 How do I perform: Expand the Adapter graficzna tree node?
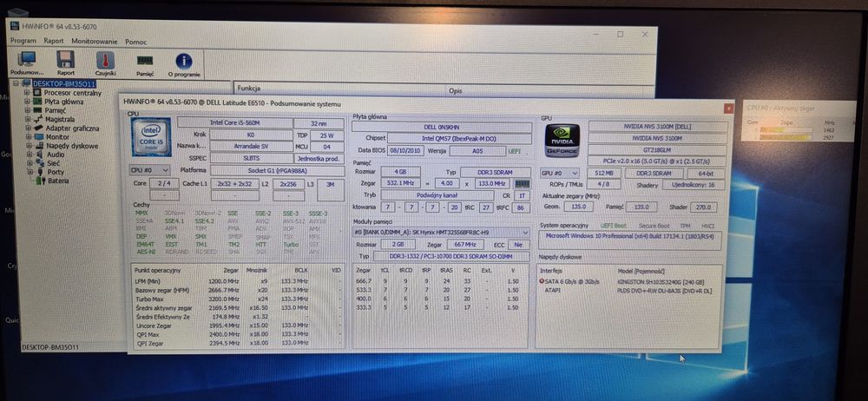click(x=28, y=128)
